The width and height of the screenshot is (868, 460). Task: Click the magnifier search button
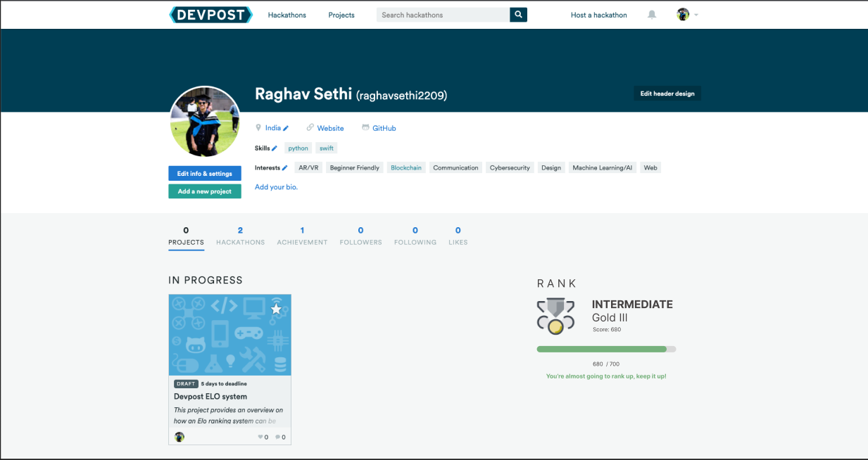[518, 15]
